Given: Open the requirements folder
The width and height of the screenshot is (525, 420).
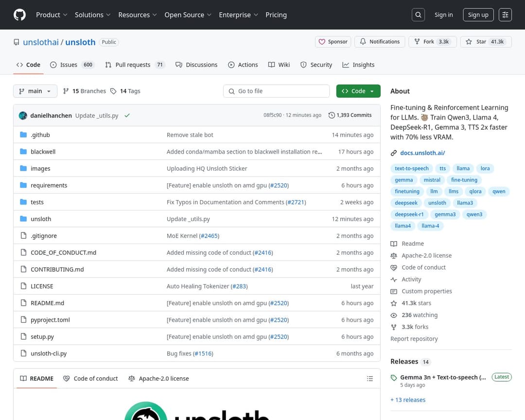Looking at the screenshot, I should (49, 185).
